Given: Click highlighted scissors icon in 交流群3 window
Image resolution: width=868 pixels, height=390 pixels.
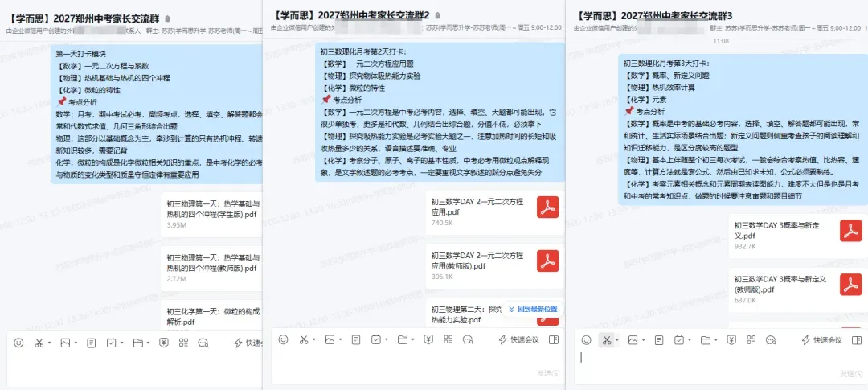Looking at the screenshot, I should click(x=607, y=340).
